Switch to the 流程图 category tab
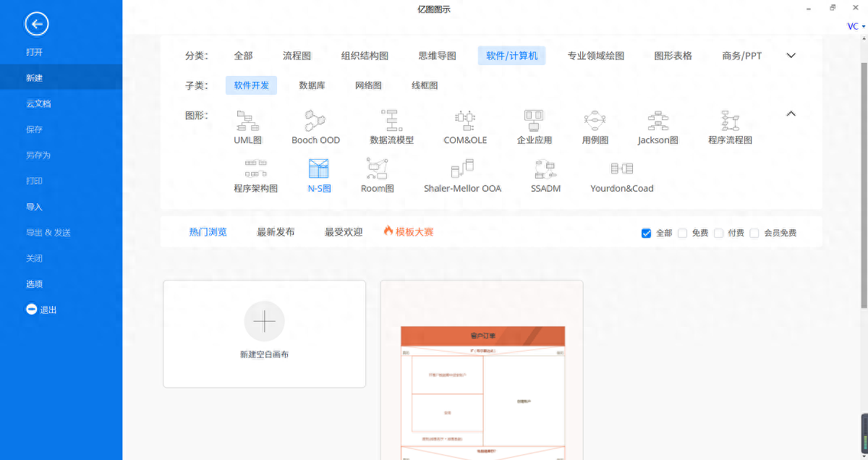 click(x=297, y=56)
